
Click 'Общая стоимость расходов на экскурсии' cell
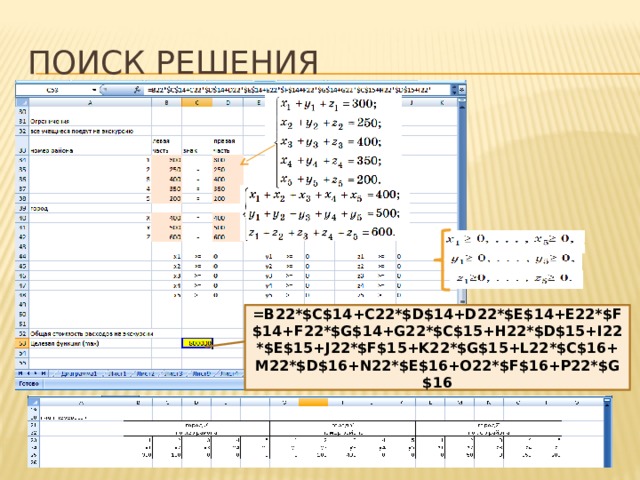point(92,333)
